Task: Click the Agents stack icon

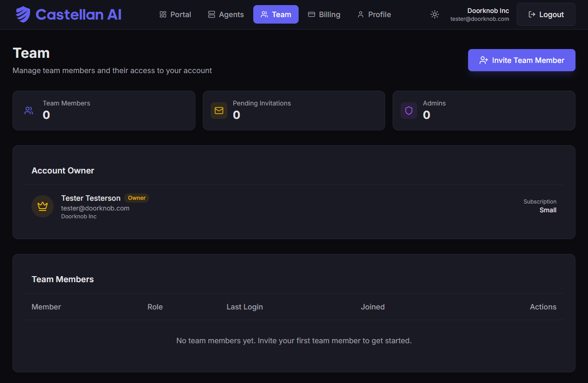Action: [212, 14]
